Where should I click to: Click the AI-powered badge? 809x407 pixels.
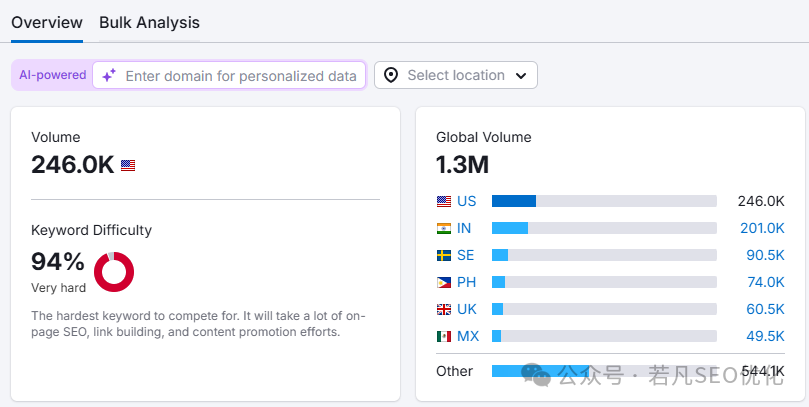pos(52,76)
